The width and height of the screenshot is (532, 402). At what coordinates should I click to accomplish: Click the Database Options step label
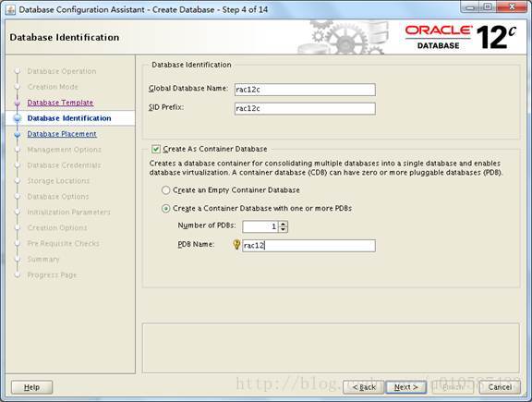58,197
